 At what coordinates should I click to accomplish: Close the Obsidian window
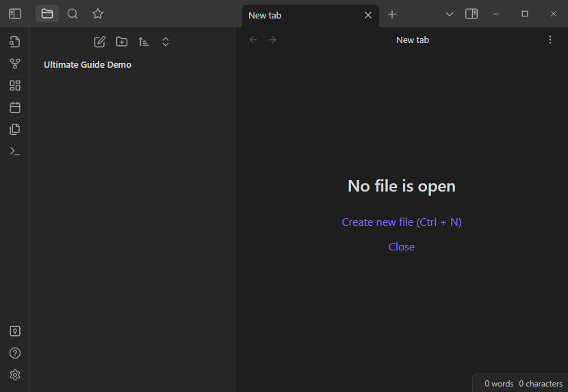pos(553,14)
